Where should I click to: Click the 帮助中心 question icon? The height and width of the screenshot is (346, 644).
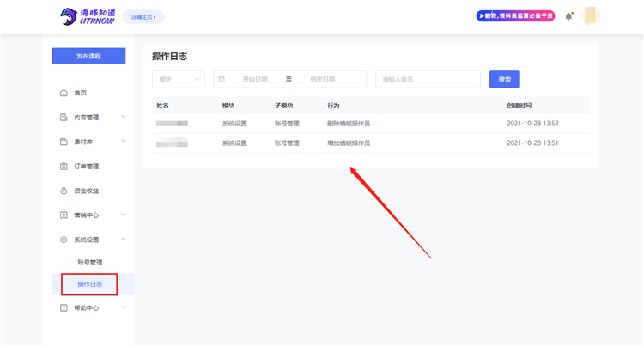(x=64, y=307)
